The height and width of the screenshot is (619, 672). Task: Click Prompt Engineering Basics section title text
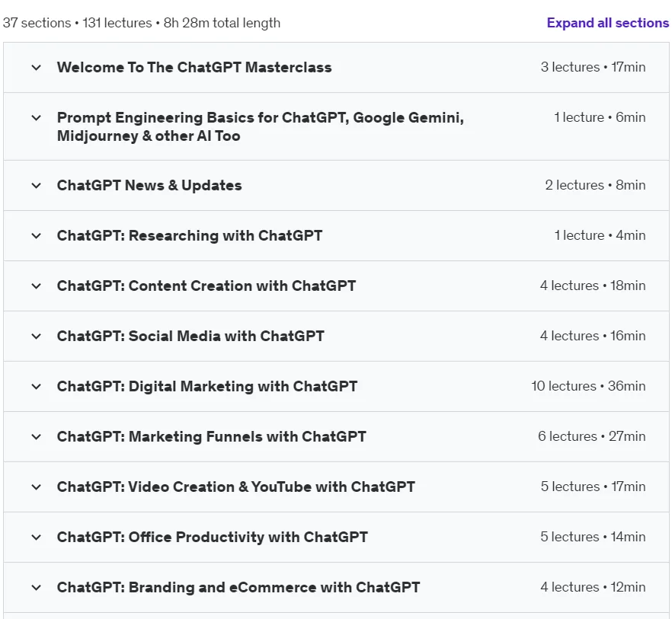[260, 127]
